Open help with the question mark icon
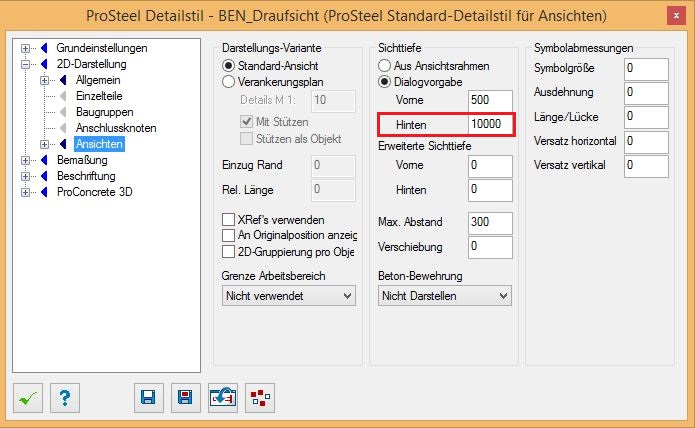 (65, 398)
